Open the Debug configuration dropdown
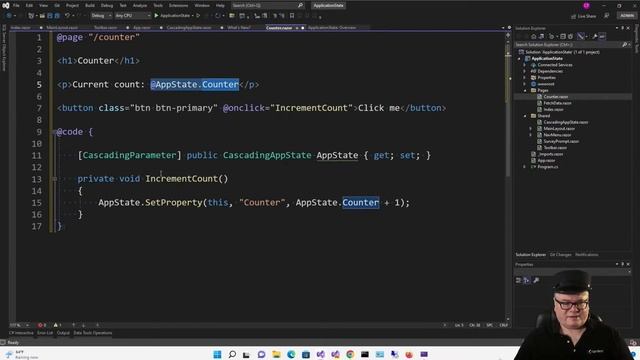The image size is (640, 360). pos(101,16)
